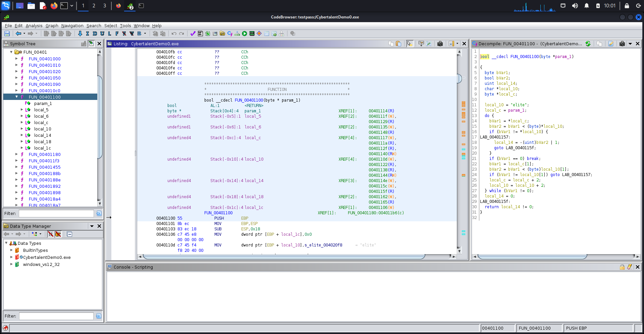Click the purple checkmark bookmarks icon
Image resolution: width=644 pixels, height=334 pixels.
tap(193, 34)
